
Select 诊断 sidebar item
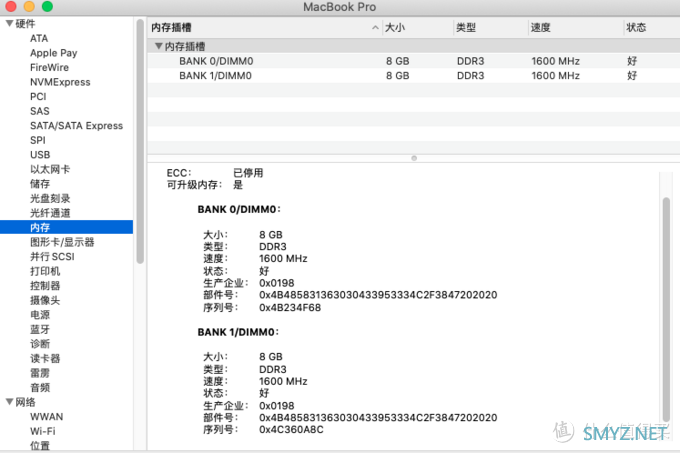pyautogui.click(x=40, y=344)
